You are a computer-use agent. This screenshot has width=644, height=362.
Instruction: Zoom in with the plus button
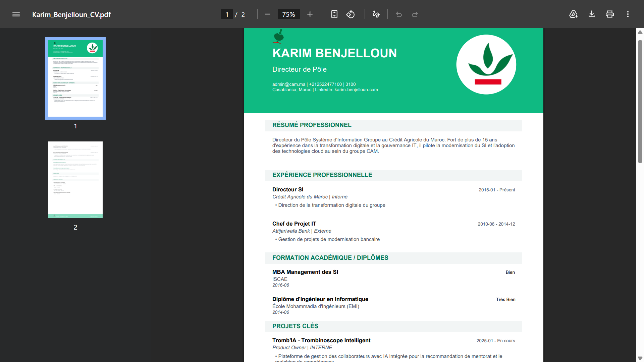[x=310, y=14]
